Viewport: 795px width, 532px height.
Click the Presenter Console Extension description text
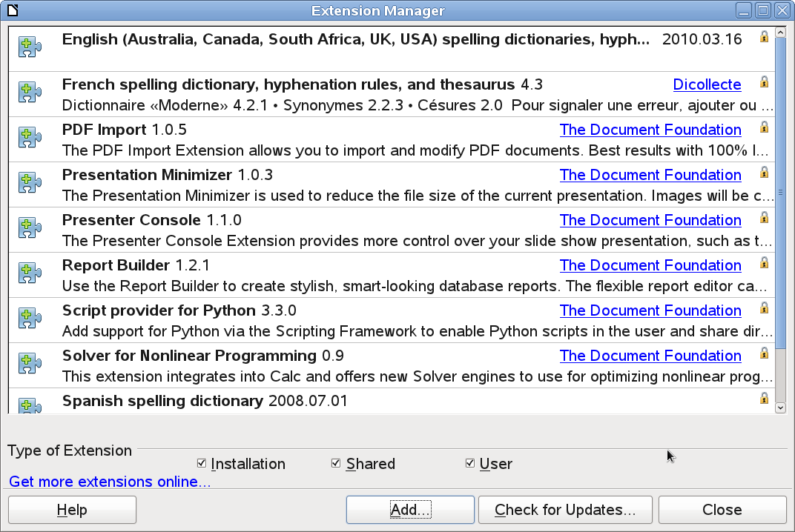[x=417, y=241]
